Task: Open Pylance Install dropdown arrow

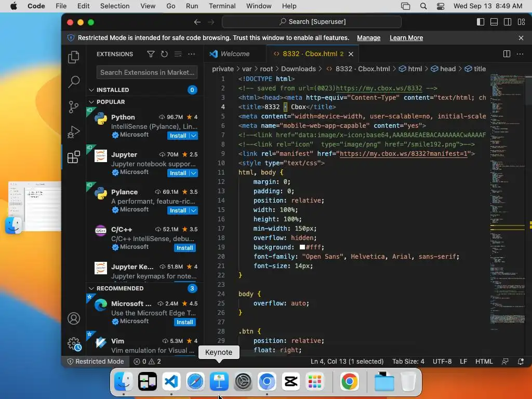Action: pyautogui.click(x=193, y=210)
